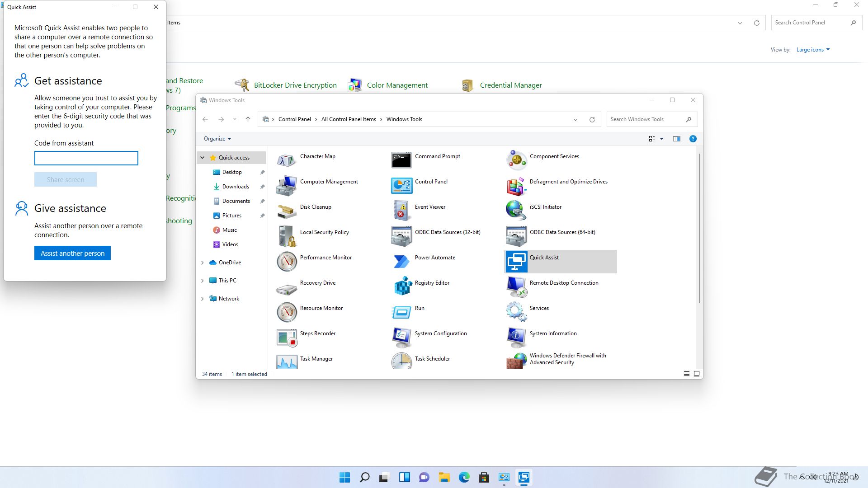Open the Organize dropdown menu
868x488 pixels.
point(217,139)
